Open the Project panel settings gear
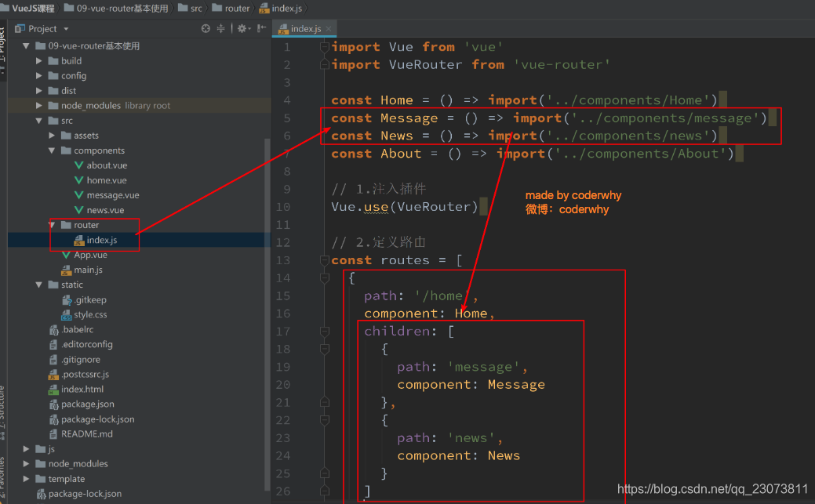The image size is (815, 504). [242, 28]
